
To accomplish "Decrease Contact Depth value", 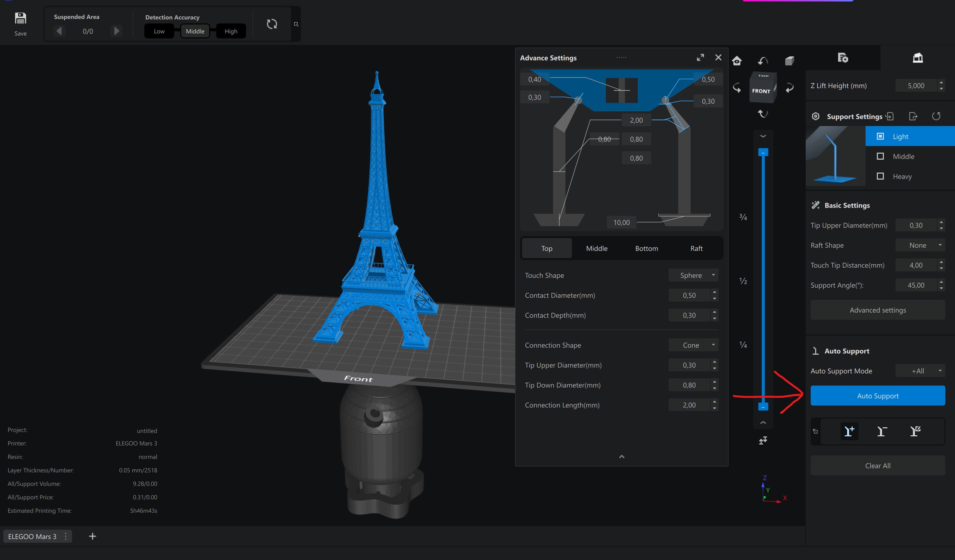I will pos(714,318).
